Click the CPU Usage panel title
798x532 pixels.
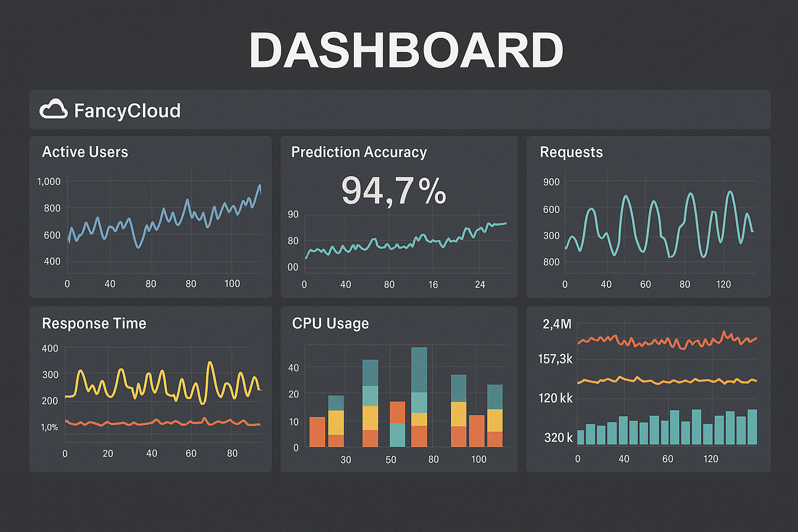pos(330,323)
